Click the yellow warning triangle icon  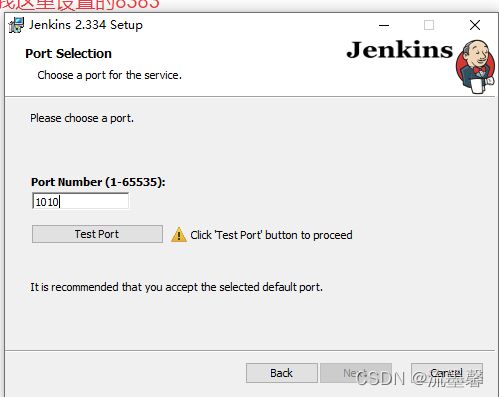click(x=179, y=235)
